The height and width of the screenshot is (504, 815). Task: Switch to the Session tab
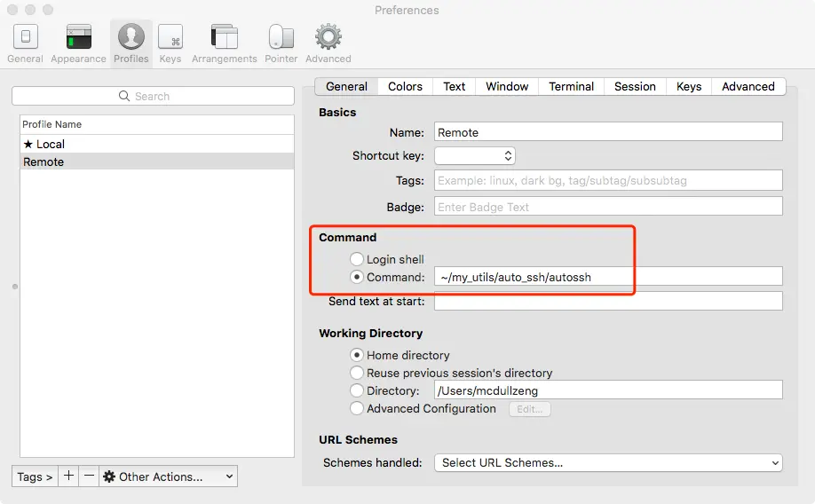click(x=635, y=87)
